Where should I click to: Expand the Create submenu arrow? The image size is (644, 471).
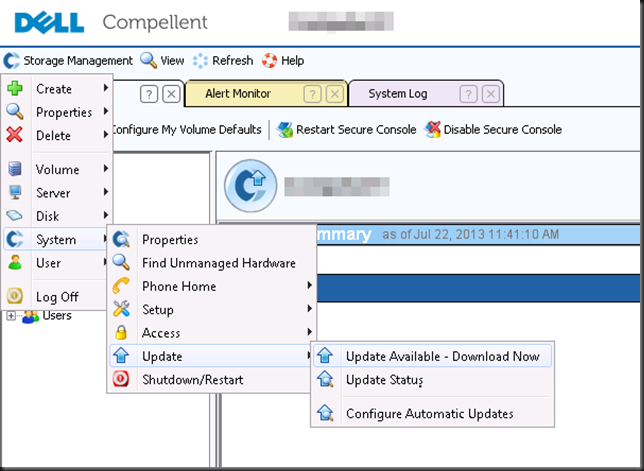coord(106,87)
